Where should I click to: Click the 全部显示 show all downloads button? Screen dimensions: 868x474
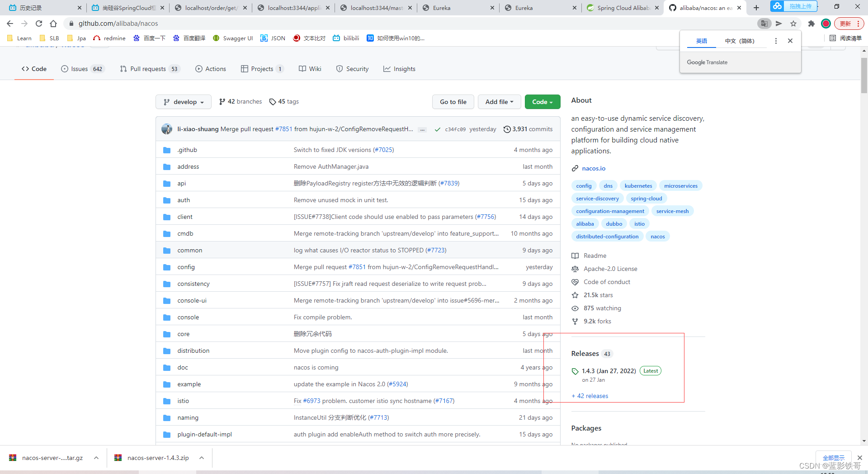[833, 458]
